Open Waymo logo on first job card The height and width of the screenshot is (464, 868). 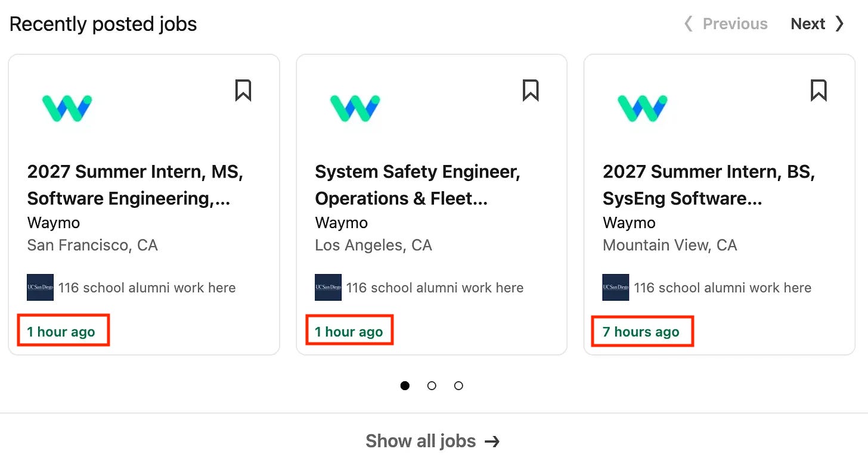coord(67,108)
